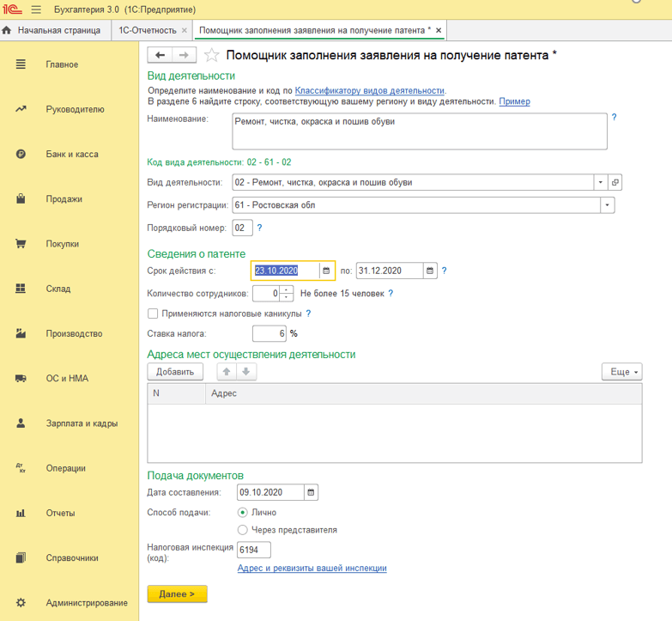Open Зарплата и кадры section
Image resolution: width=672 pixels, height=621 pixels.
tap(82, 423)
